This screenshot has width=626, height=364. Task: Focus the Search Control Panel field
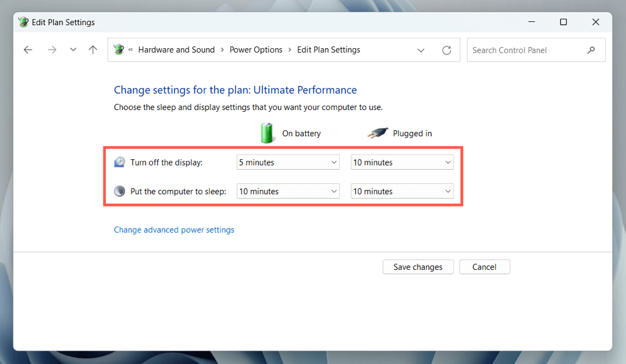tap(526, 50)
